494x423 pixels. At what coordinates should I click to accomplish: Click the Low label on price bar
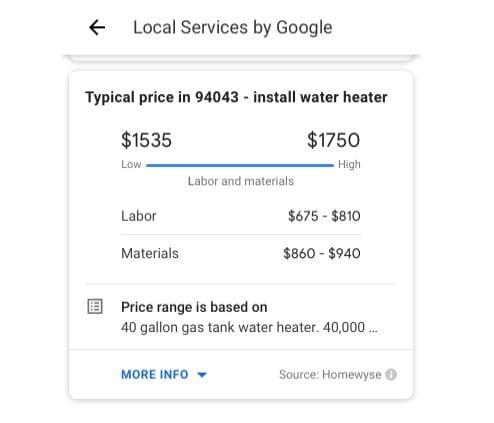point(131,164)
